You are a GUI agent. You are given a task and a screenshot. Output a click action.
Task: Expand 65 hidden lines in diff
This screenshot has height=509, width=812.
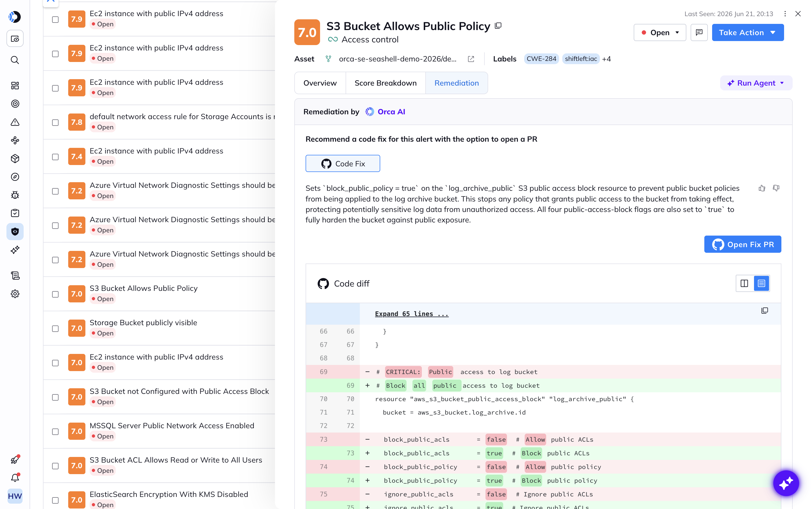coord(412,314)
